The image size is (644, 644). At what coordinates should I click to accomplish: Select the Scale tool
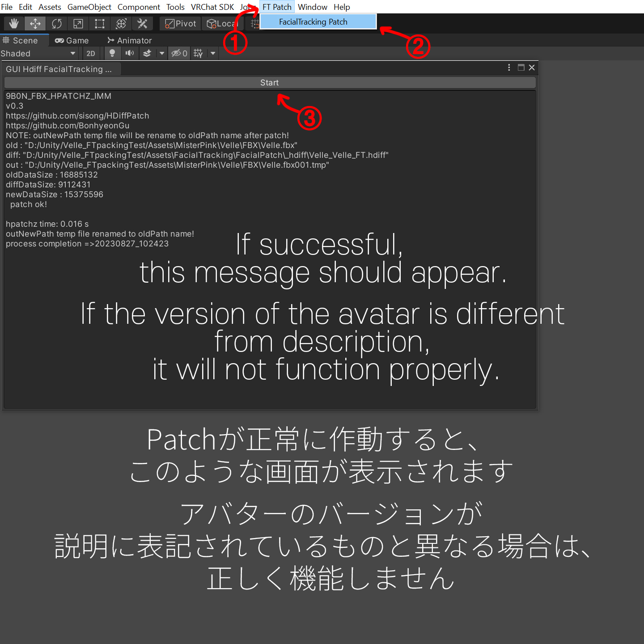(78, 23)
